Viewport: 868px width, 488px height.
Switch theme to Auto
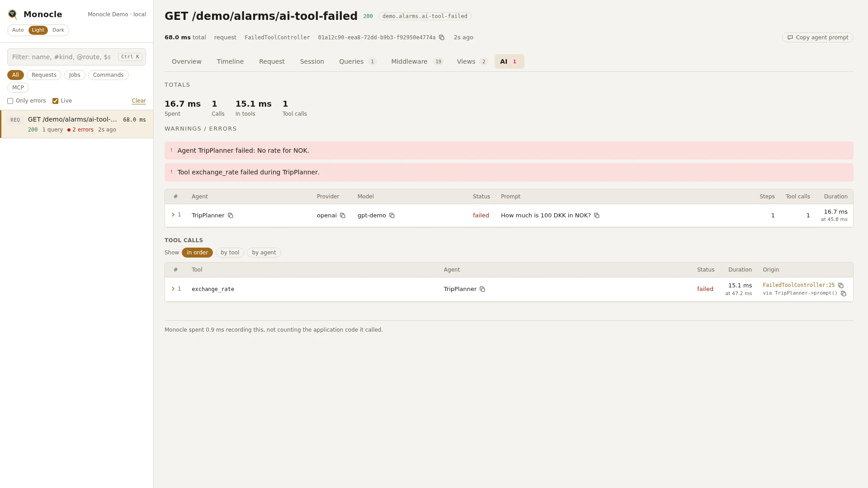[18, 30]
